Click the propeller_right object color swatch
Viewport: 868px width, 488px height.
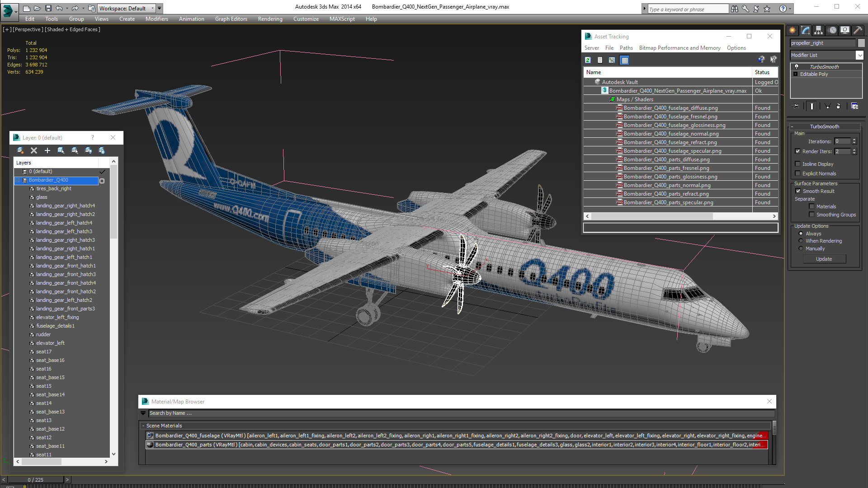pyautogui.click(x=861, y=43)
